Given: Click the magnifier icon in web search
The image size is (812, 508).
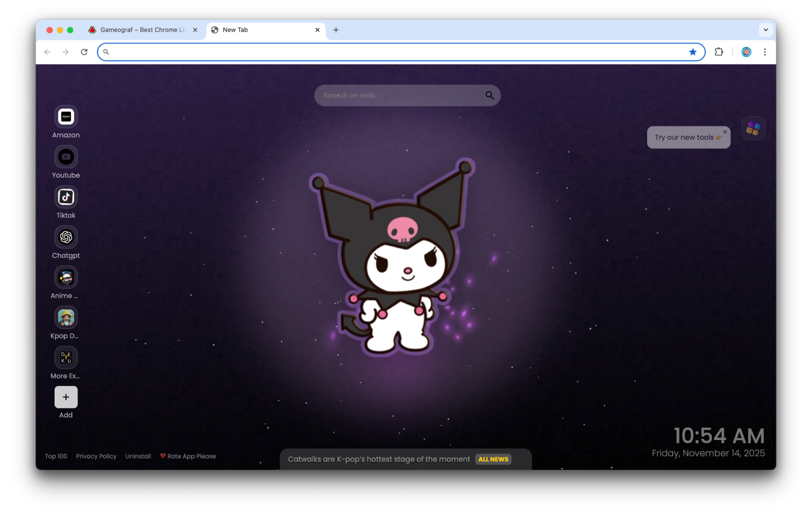Looking at the screenshot, I should [490, 95].
